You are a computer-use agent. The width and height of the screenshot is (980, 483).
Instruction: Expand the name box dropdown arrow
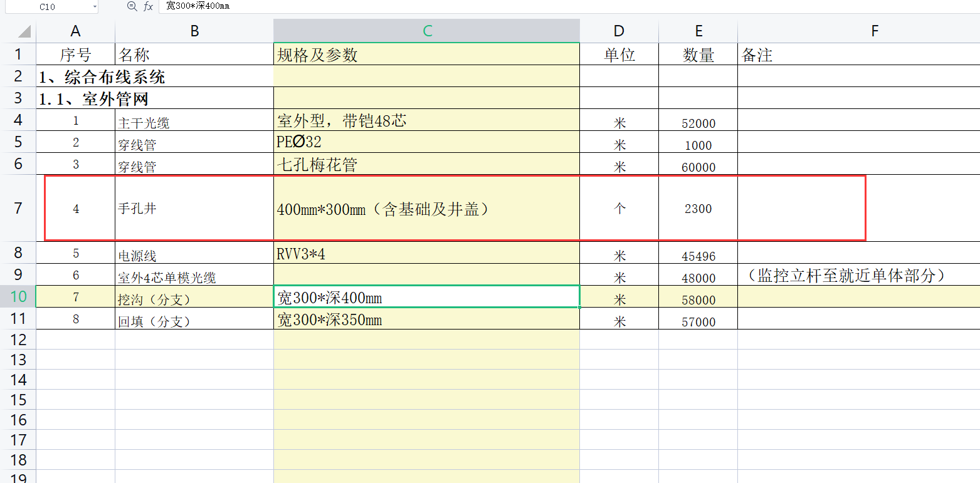click(95, 6)
